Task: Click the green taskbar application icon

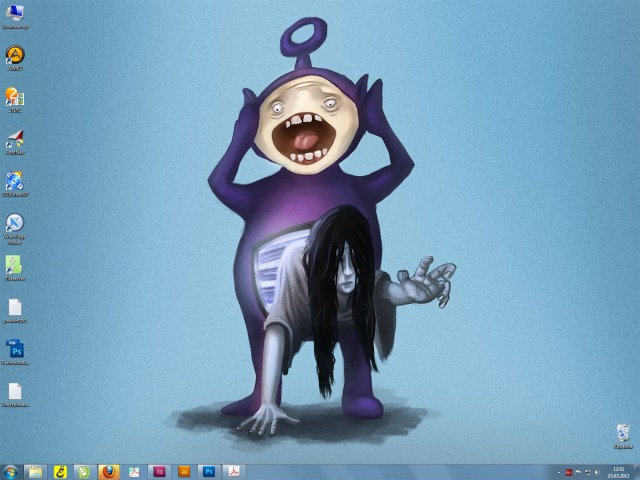Action: click(x=84, y=472)
